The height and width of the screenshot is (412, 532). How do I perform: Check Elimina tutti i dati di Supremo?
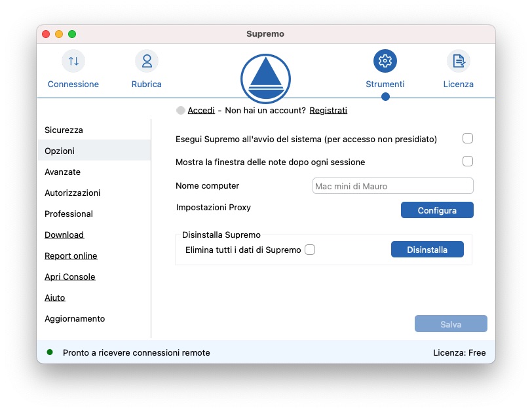310,250
